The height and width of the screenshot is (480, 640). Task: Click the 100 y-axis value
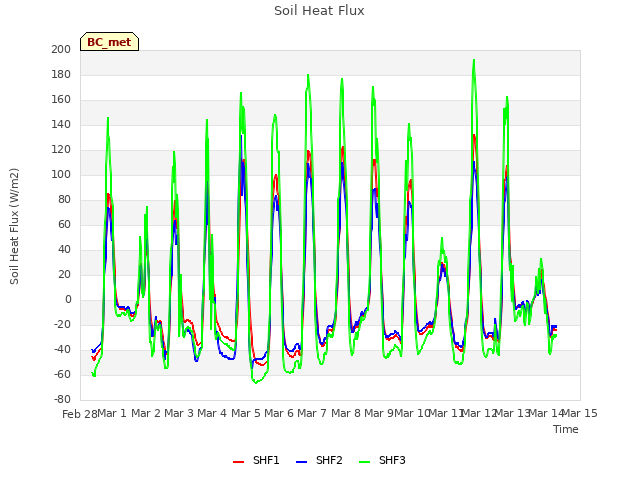pyautogui.click(x=61, y=175)
